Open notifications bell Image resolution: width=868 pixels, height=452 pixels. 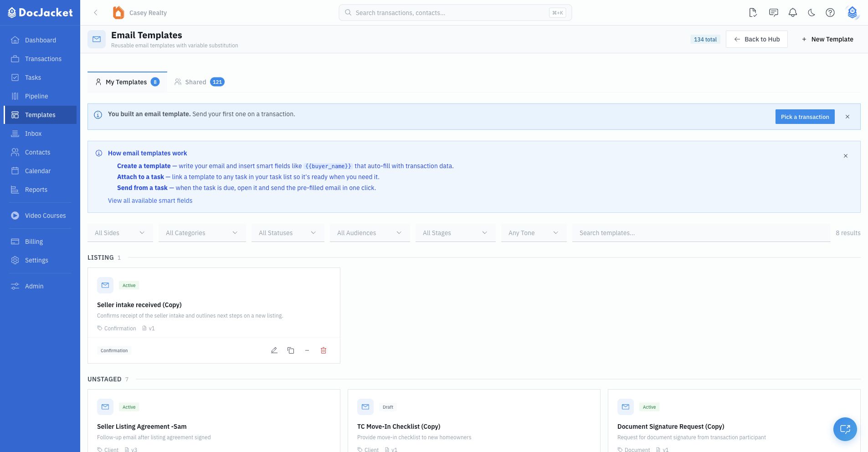pyautogui.click(x=793, y=13)
